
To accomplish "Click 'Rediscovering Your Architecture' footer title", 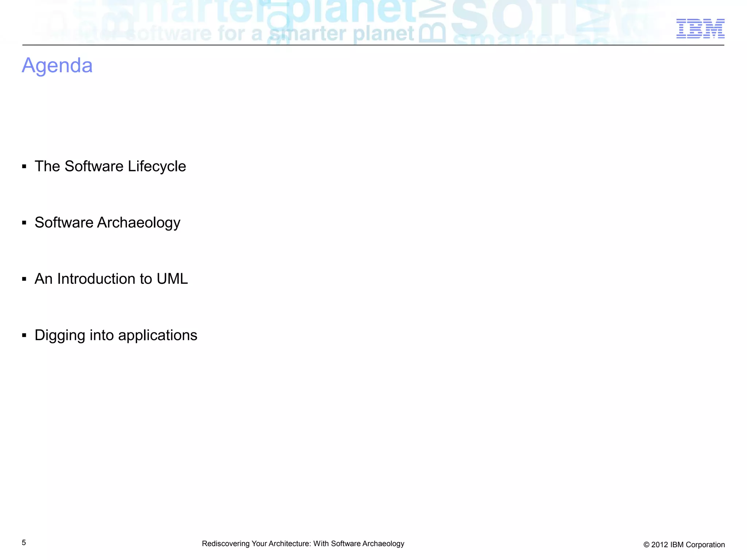I will pyautogui.click(x=303, y=544).
